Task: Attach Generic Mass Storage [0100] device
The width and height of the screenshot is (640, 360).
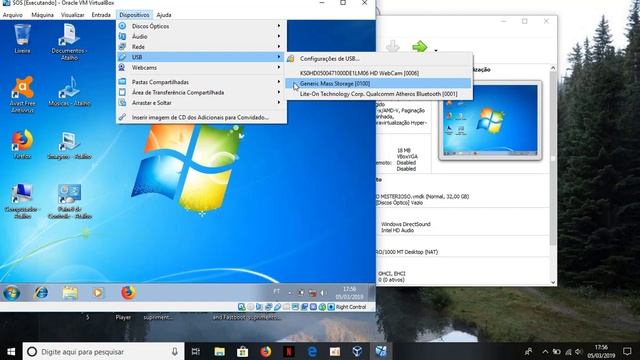Action: [x=378, y=84]
